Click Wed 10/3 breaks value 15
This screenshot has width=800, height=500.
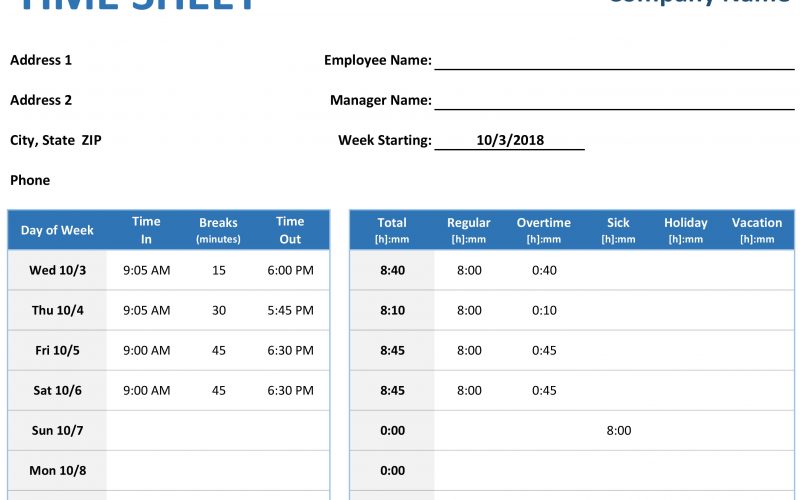pyautogui.click(x=219, y=270)
